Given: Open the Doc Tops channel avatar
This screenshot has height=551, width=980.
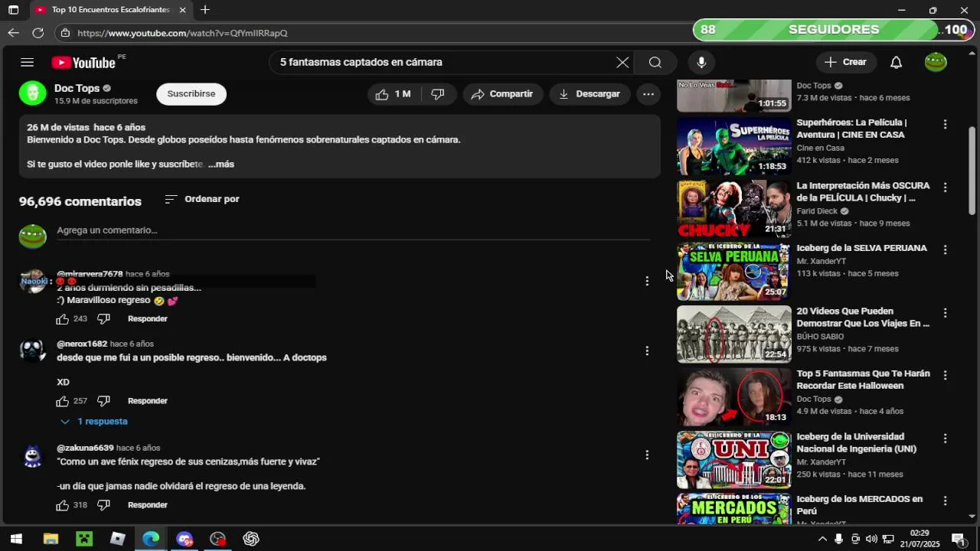Looking at the screenshot, I should point(33,93).
